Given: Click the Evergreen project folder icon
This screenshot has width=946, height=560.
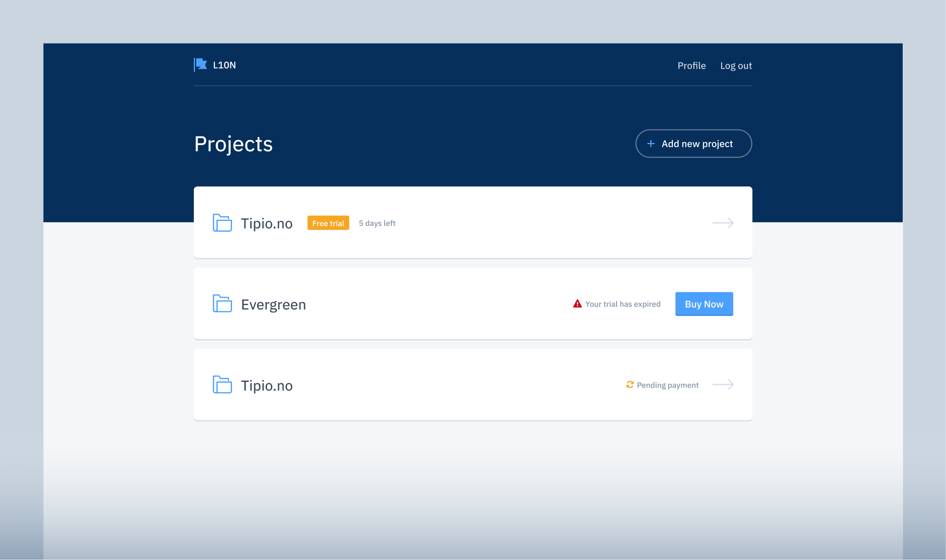Looking at the screenshot, I should 222,304.
